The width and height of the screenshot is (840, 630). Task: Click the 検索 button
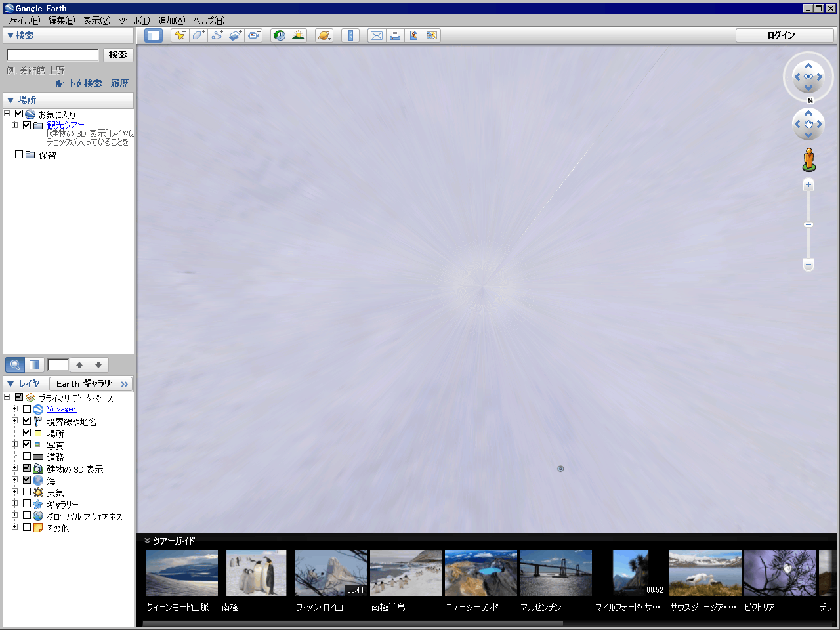[118, 55]
